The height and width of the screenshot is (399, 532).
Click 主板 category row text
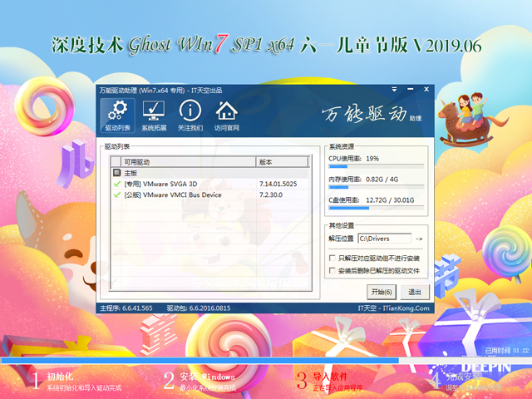coord(131,173)
